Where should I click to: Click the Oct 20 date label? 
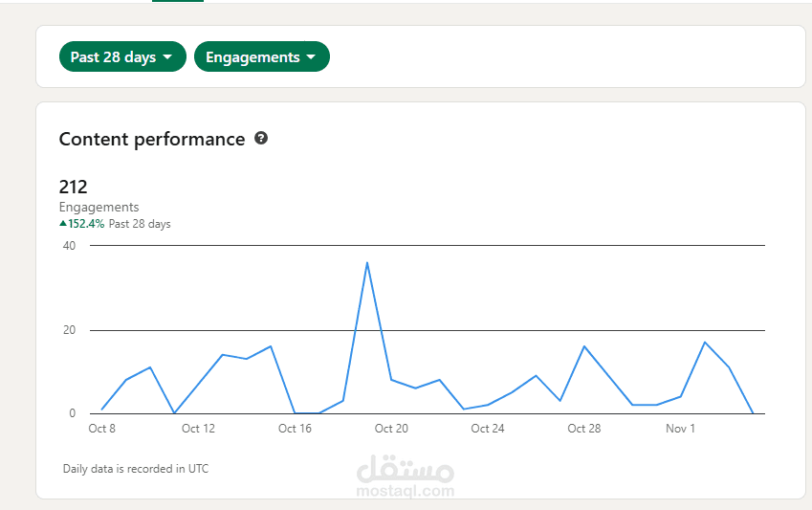391,429
